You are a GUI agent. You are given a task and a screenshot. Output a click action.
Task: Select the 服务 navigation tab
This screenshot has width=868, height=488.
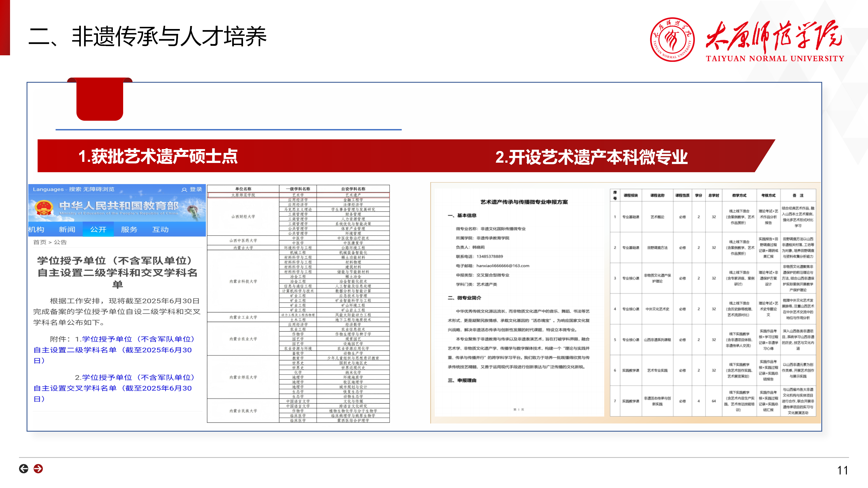[129, 229]
